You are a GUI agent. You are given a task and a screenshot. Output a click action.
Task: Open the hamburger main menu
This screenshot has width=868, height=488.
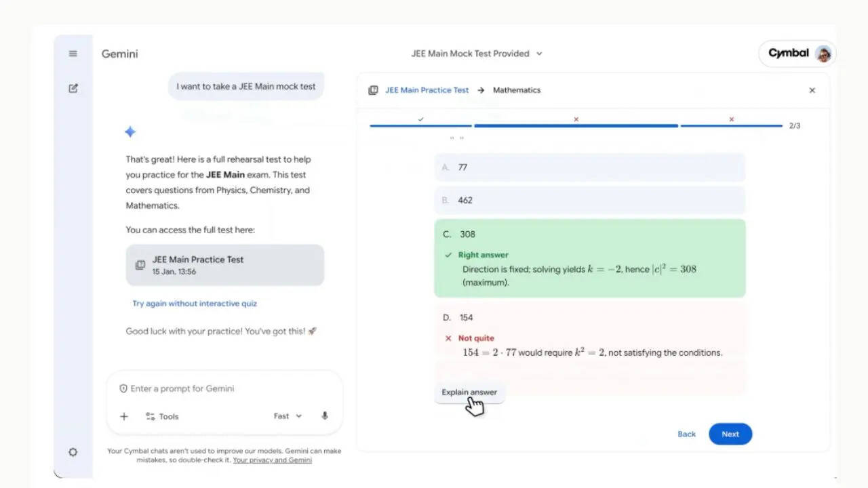(x=73, y=54)
